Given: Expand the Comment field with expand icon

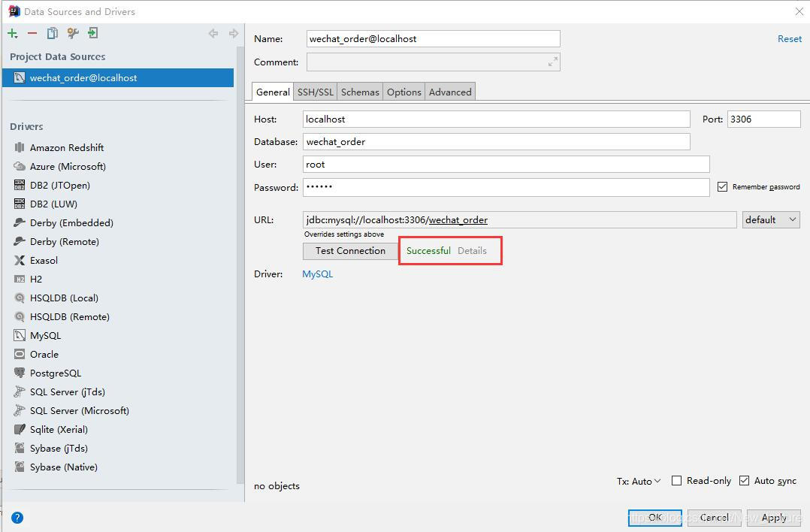Looking at the screenshot, I should (553, 62).
